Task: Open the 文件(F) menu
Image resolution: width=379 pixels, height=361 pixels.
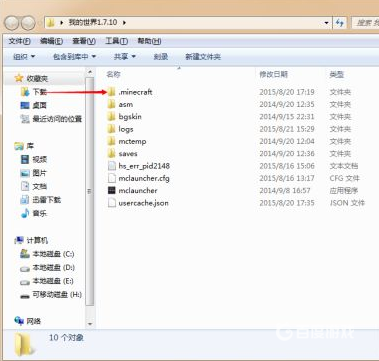Action: 20,41
